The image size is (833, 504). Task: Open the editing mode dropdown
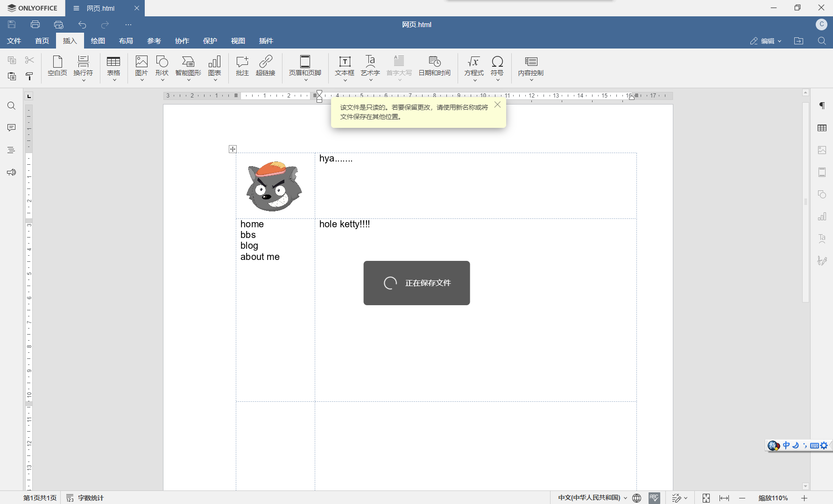(x=766, y=41)
